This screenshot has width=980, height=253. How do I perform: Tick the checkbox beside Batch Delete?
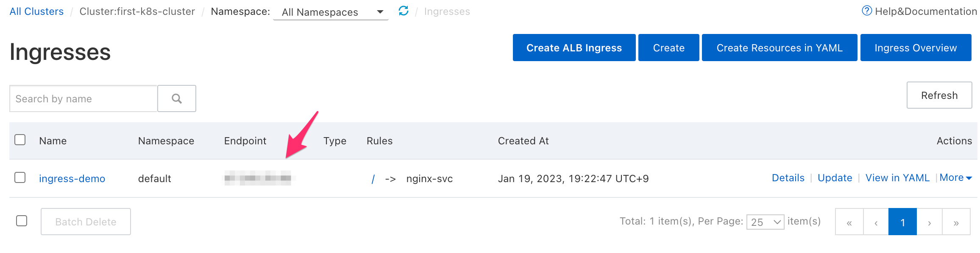tap(22, 221)
